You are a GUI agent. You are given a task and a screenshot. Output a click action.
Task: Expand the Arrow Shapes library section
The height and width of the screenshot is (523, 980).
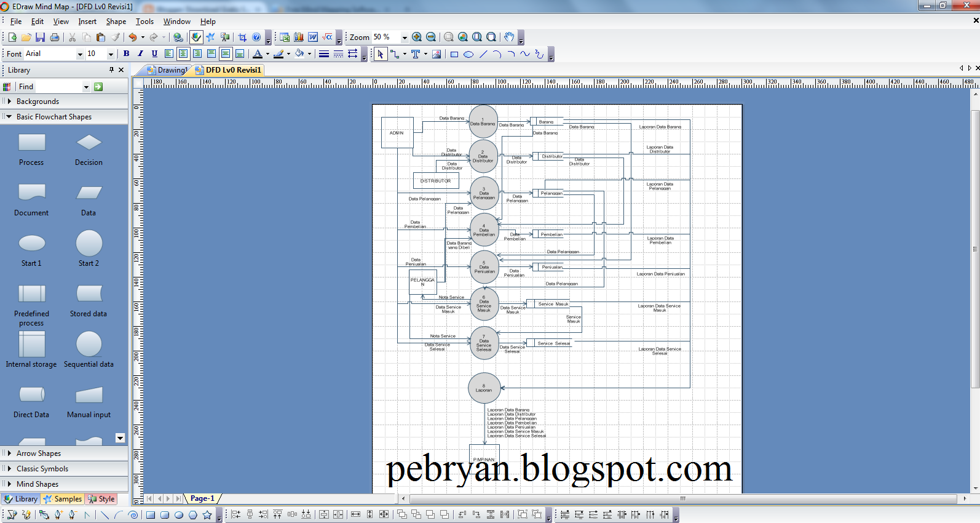pos(64,453)
